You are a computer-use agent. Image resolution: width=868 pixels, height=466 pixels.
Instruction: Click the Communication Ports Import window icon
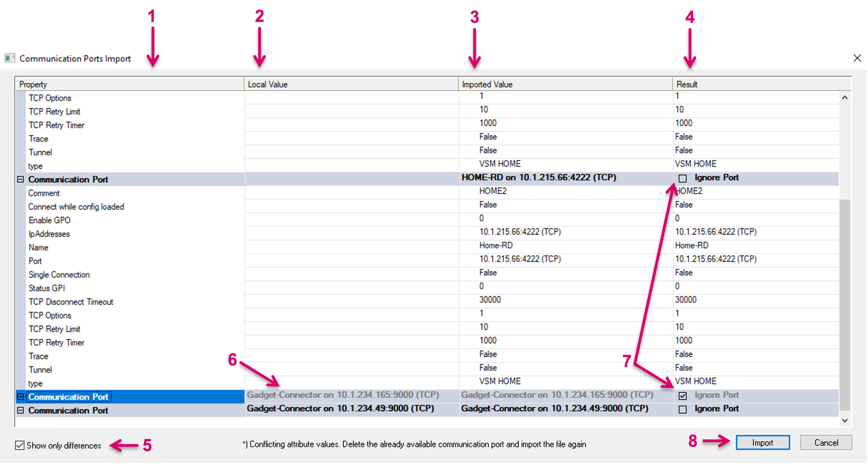10,58
